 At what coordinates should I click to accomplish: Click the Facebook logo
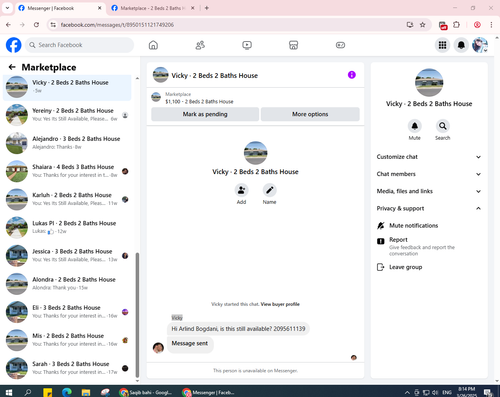coord(14,45)
